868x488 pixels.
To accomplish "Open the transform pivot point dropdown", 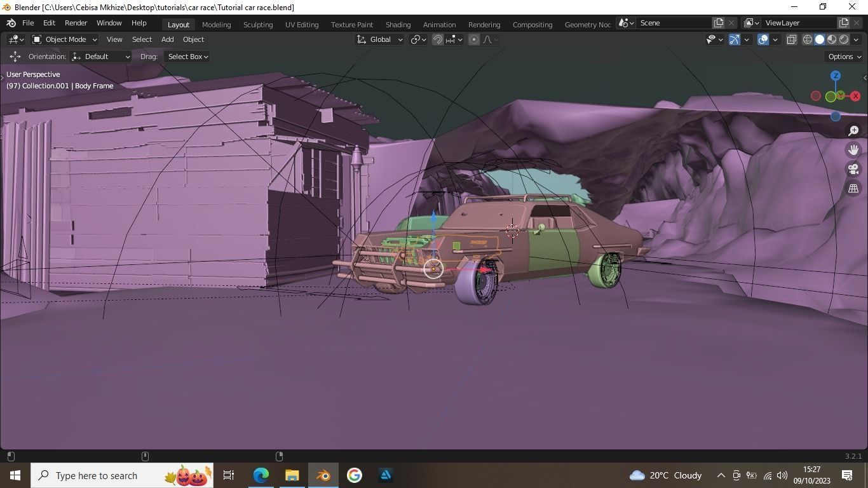I will [418, 39].
